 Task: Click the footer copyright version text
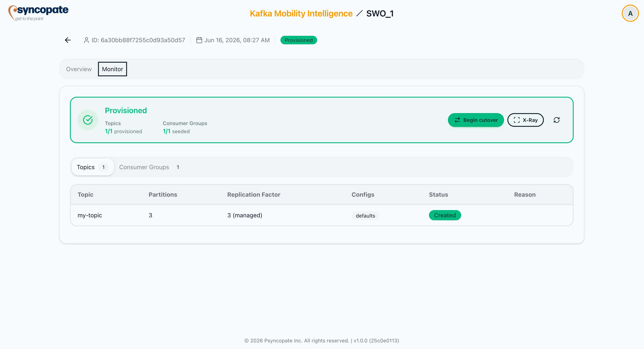pyautogui.click(x=322, y=340)
